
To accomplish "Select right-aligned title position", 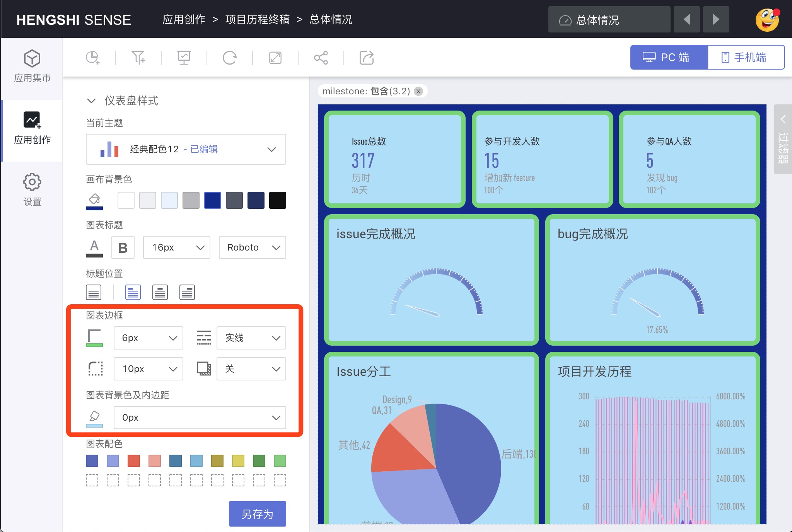I will tap(187, 292).
